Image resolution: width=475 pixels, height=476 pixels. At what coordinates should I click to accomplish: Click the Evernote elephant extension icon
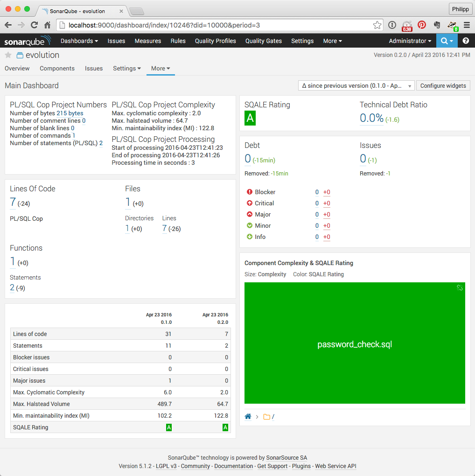coord(437,25)
